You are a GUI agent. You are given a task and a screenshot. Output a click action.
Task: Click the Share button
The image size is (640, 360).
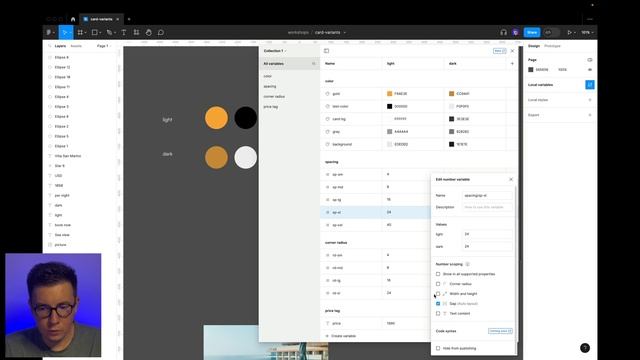coord(532,32)
